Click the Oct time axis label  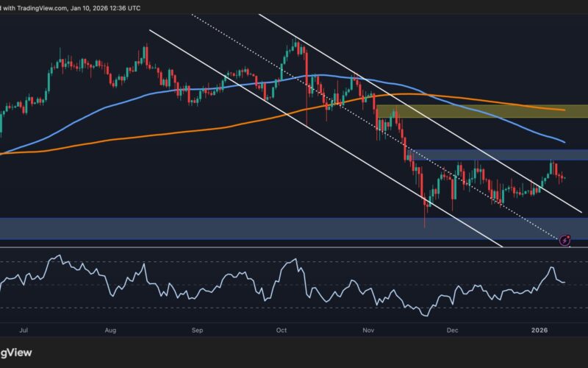coord(282,331)
